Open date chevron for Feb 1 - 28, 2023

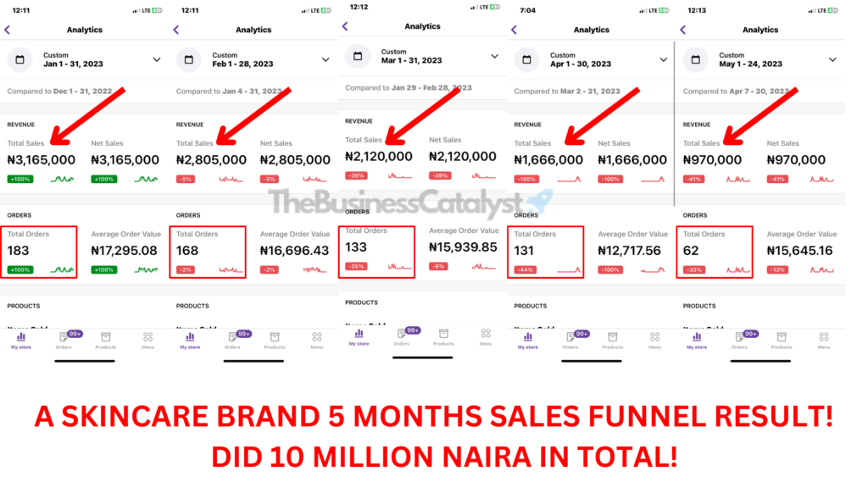click(325, 60)
